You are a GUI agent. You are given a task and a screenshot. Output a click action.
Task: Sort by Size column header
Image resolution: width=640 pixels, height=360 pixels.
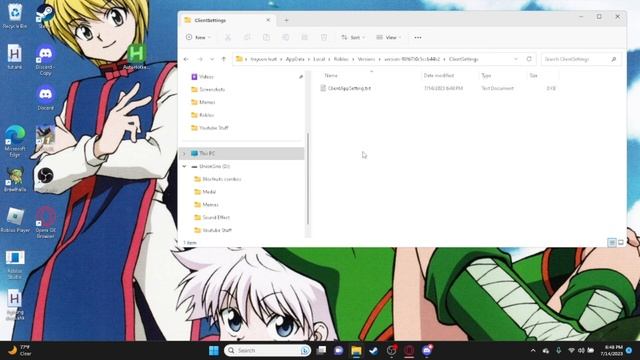tap(533, 76)
